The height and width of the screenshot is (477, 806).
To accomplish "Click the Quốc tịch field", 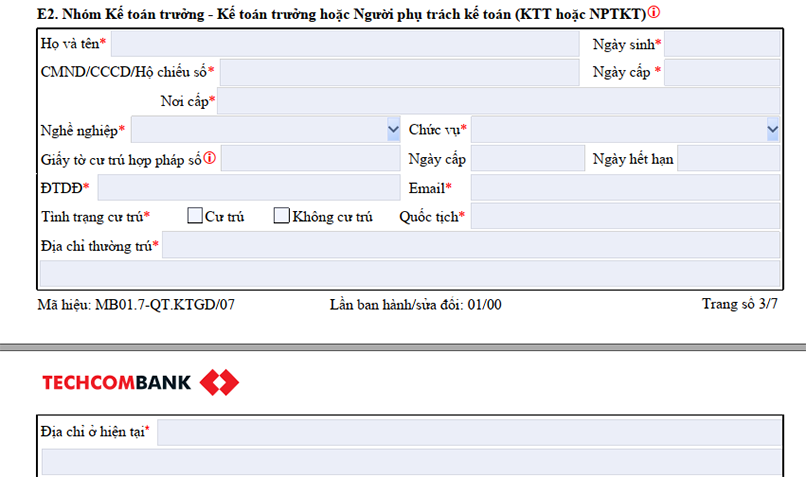I will [x=626, y=216].
